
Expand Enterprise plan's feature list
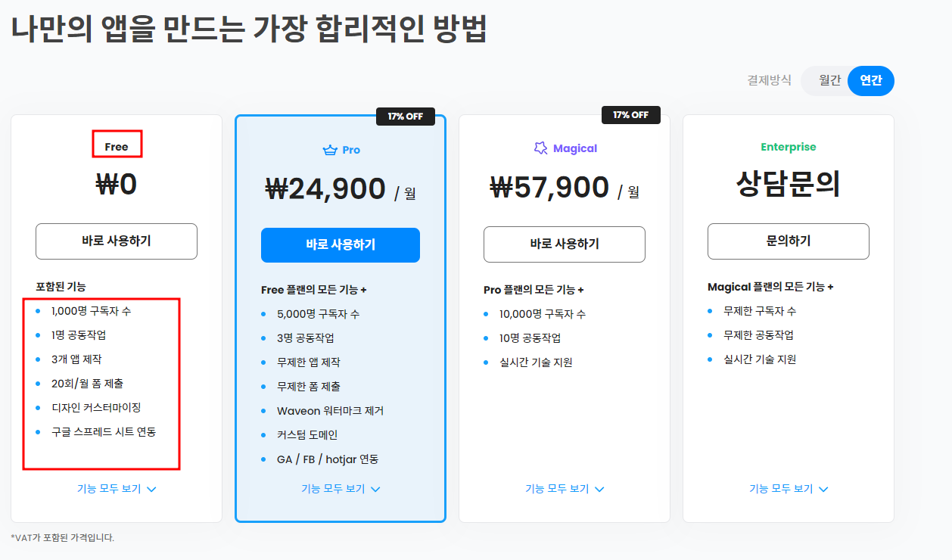coord(788,488)
